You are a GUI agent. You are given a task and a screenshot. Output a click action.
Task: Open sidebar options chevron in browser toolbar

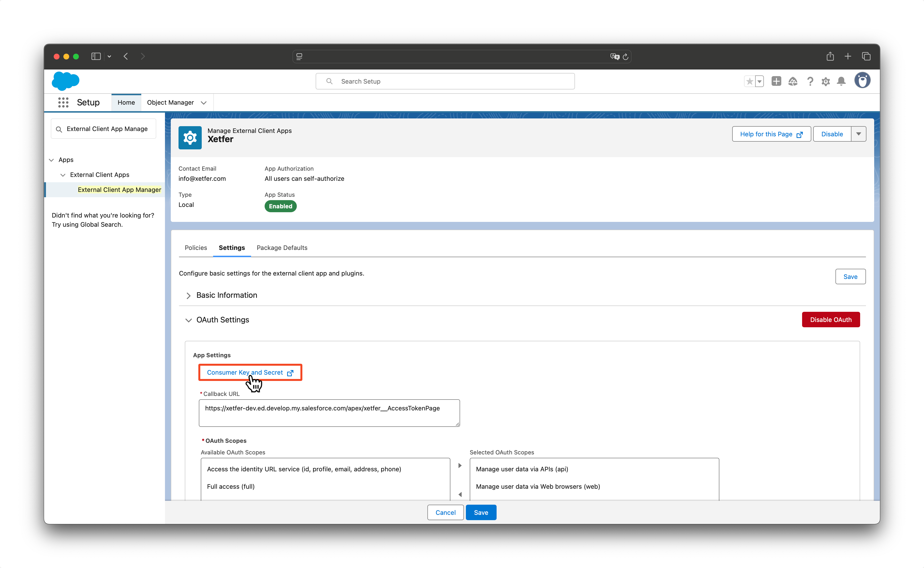pos(109,56)
